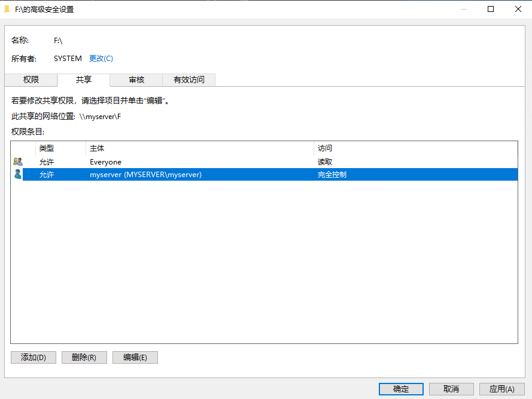Cancel the dialog with 取消
532x399 pixels.
tap(451, 389)
